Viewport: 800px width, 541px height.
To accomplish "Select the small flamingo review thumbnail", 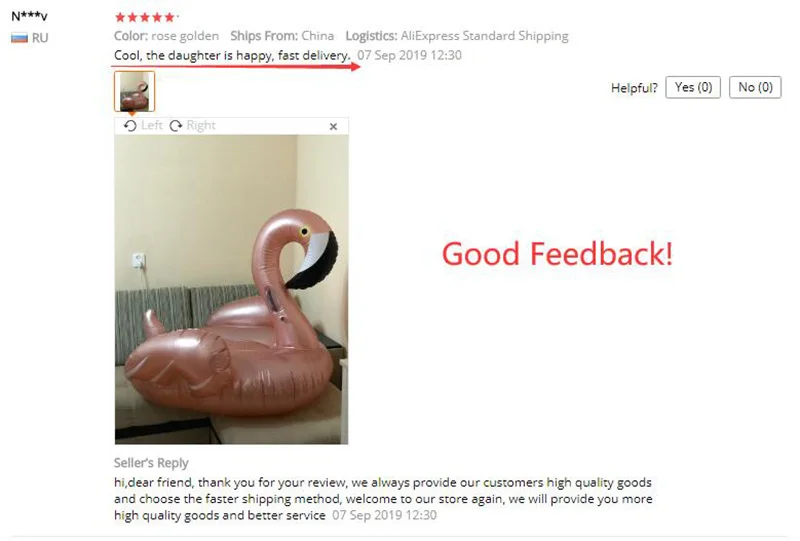I will (135, 91).
